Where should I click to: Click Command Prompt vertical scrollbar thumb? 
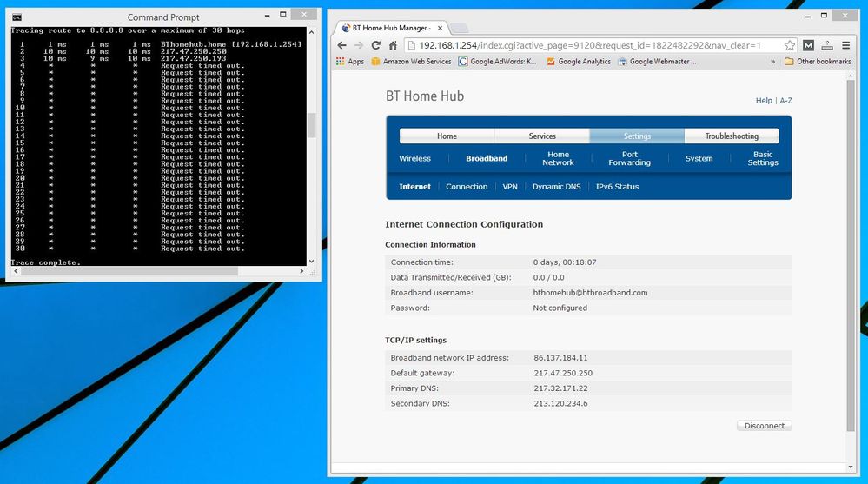pyautogui.click(x=312, y=125)
